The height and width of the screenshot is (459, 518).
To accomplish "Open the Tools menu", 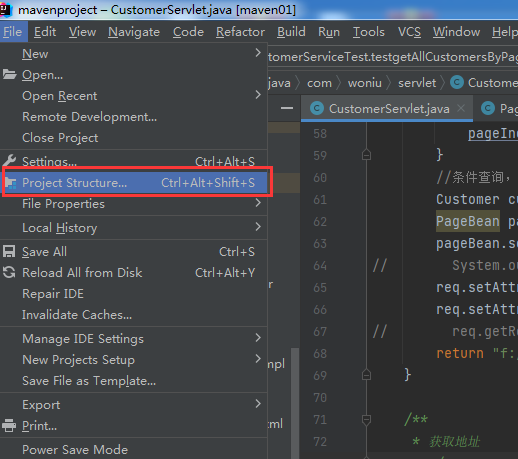I will pos(369,32).
